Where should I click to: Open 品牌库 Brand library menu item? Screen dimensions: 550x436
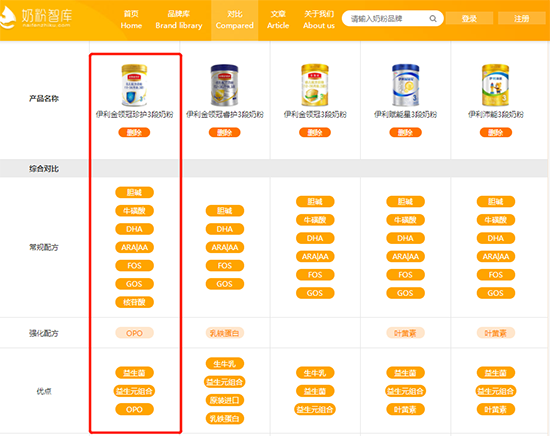[179, 20]
